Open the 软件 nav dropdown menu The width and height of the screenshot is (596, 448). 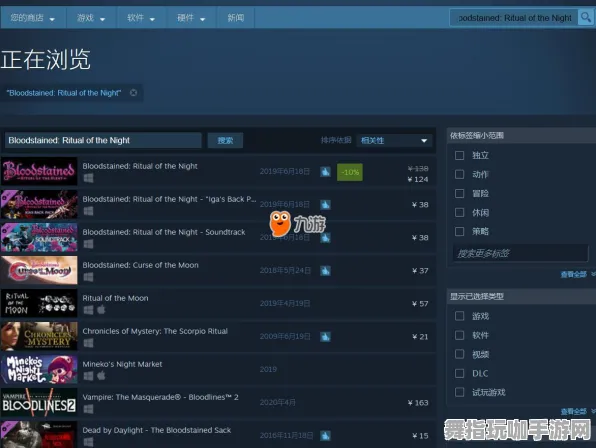pos(141,18)
